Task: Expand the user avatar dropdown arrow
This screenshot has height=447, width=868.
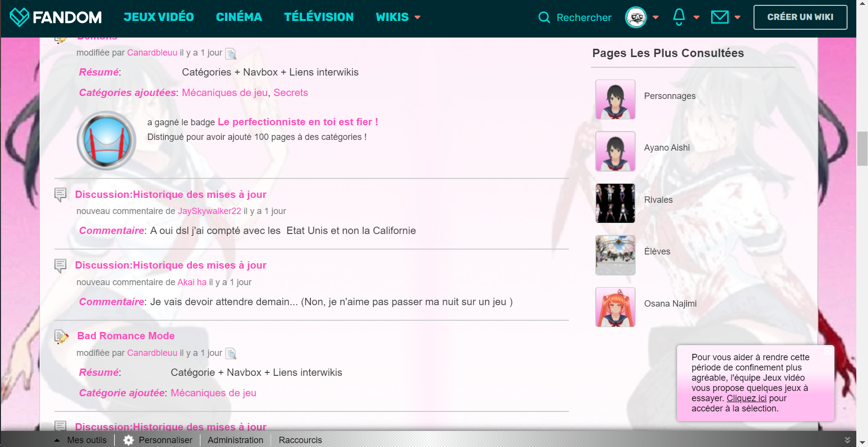Action: point(656,18)
